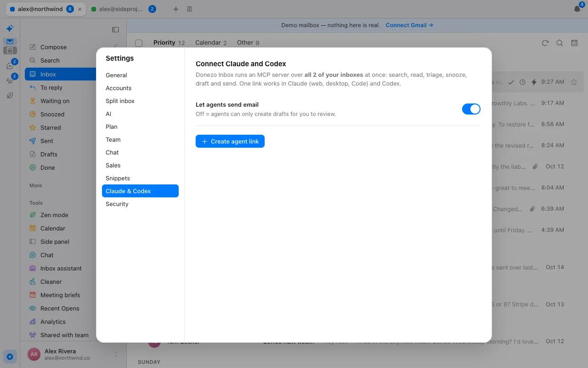Open Sales settings section
The image size is (588, 368).
coord(140,165)
